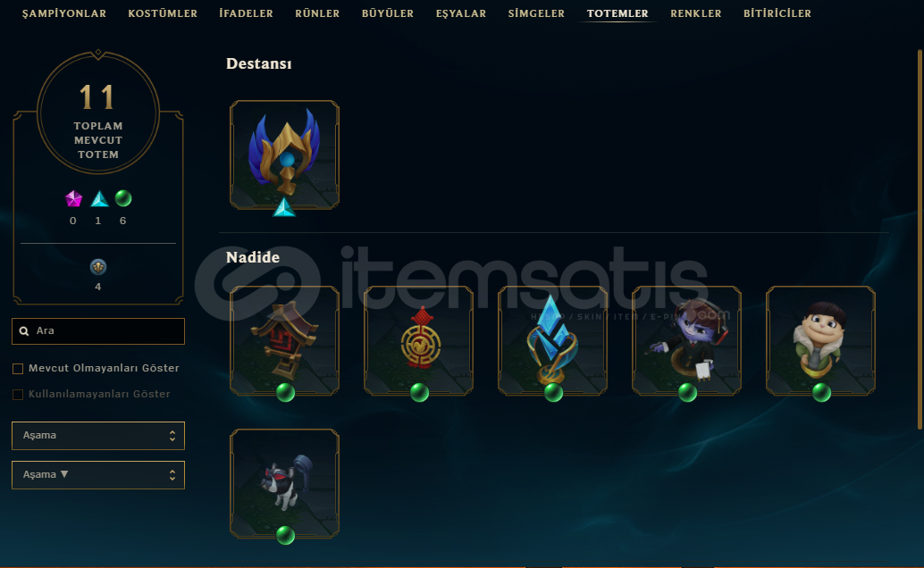
Task: Select the black and white dog ward
Action: 285,484
